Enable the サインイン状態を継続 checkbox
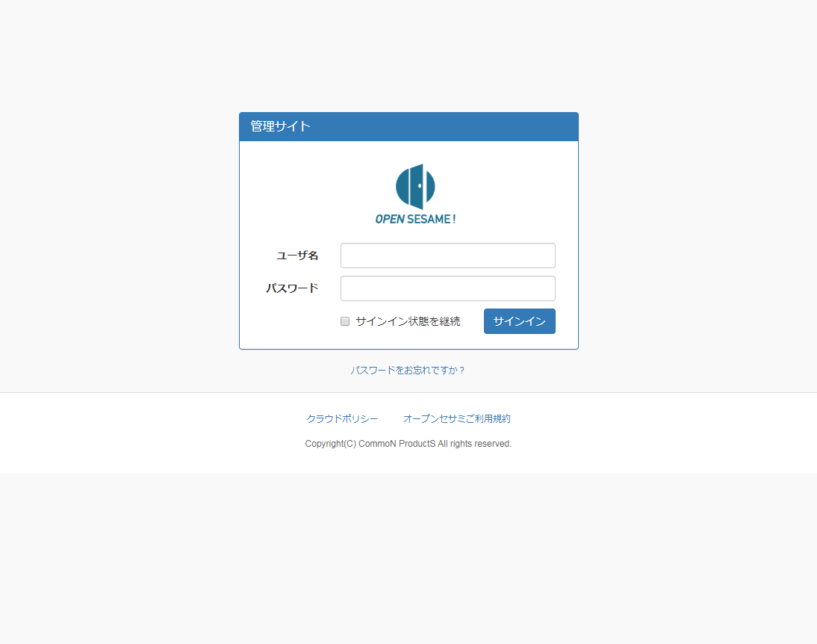Viewport: 817px width, 644px height. (x=345, y=321)
